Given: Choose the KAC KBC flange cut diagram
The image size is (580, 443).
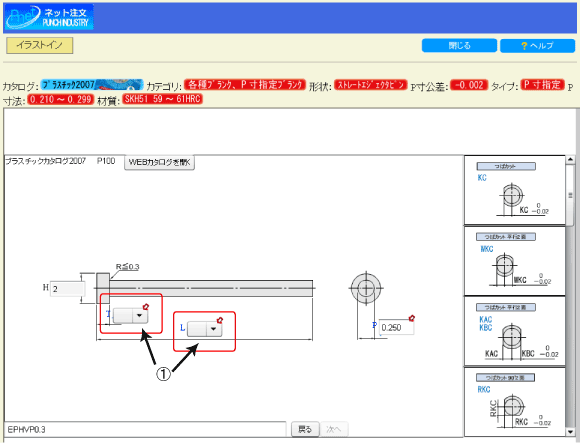Looking at the screenshot, I should pos(515,331).
